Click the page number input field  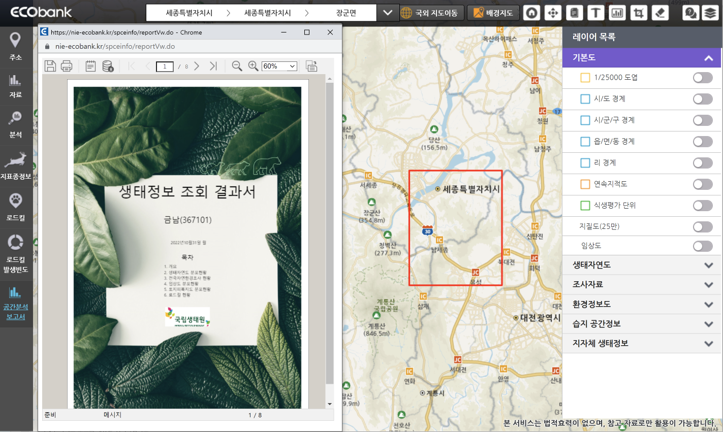165,66
